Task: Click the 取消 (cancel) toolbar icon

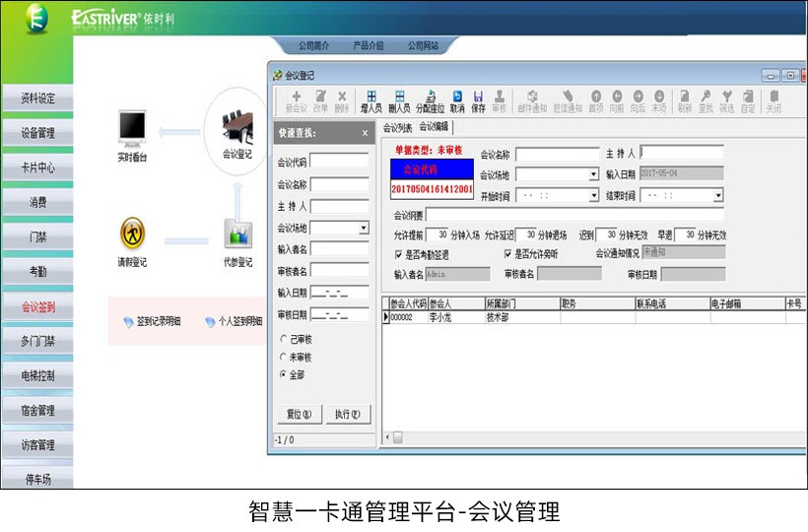Action: tap(457, 101)
